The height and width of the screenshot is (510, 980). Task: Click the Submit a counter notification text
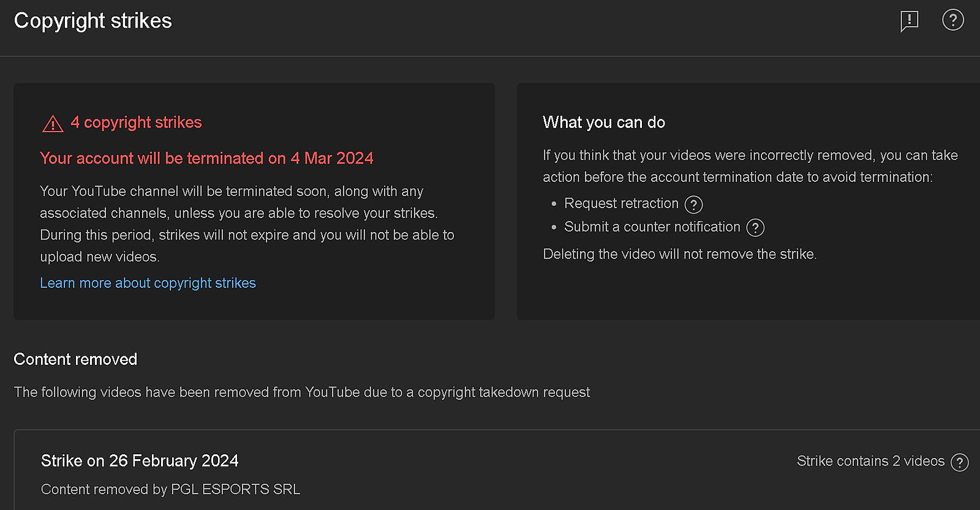[652, 227]
